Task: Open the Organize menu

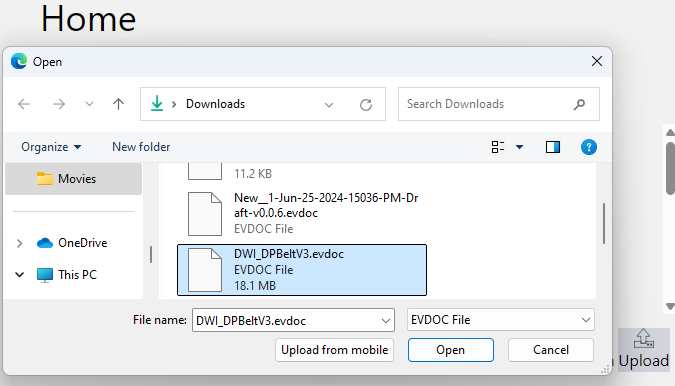Action: point(51,147)
